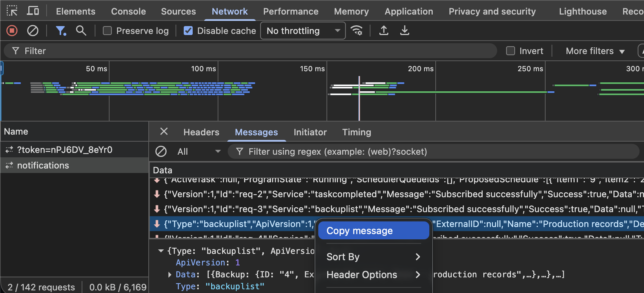Open the No throttling dropdown
Image resolution: width=644 pixels, height=293 pixels.
click(x=303, y=31)
